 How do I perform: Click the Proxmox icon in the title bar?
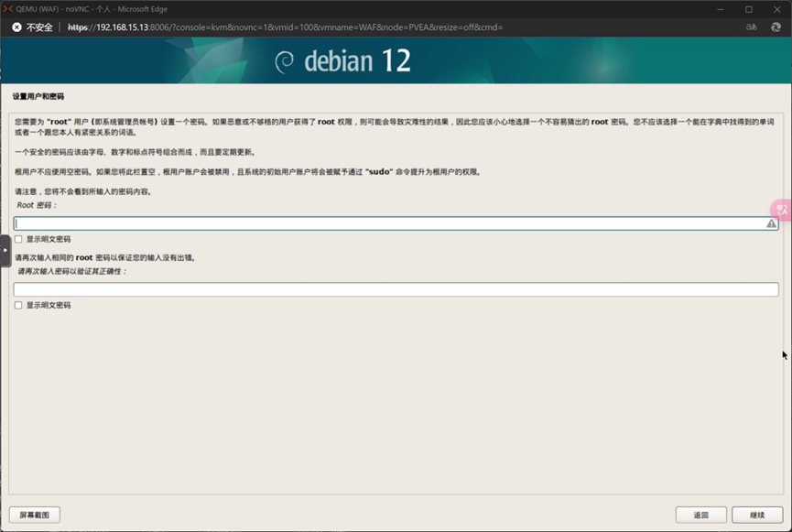click(x=7, y=8)
